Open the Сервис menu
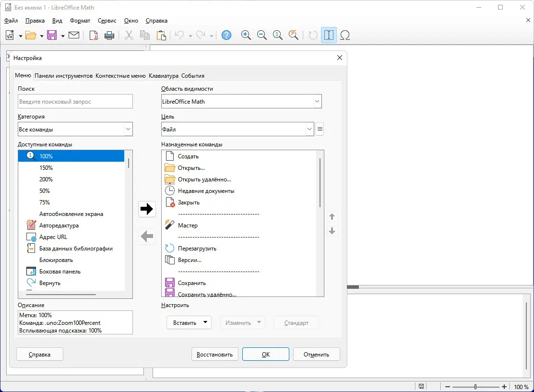Viewport: 534px width, 392px height. 107,21
